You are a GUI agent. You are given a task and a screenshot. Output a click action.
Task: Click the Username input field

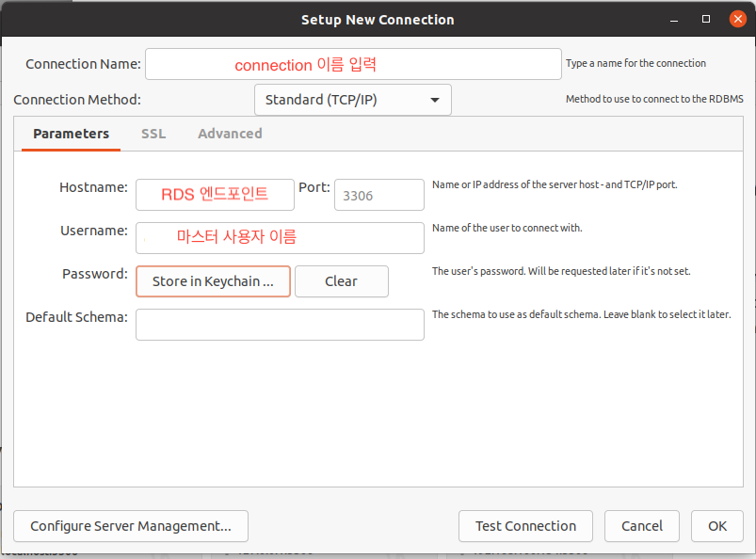pyautogui.click(x=281, y=238)
